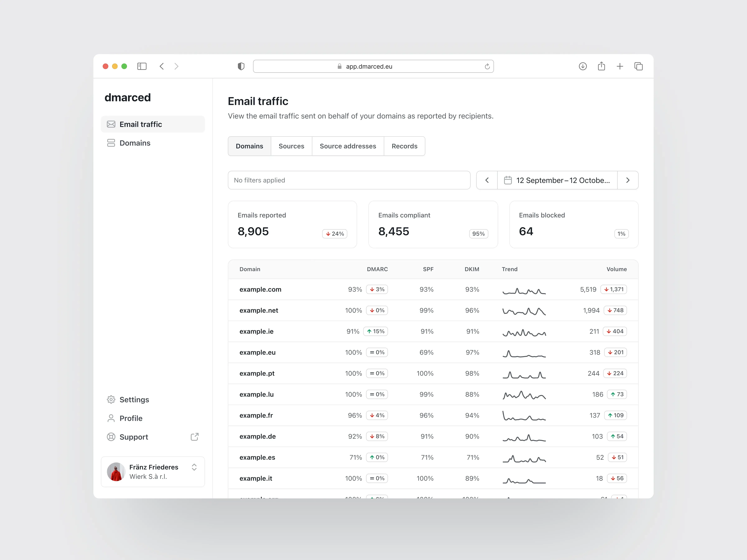Image resolution: width=747 pixels, height=560 pixels.
Task: Click the example.com domain entry
Action: tap(260, 289)
